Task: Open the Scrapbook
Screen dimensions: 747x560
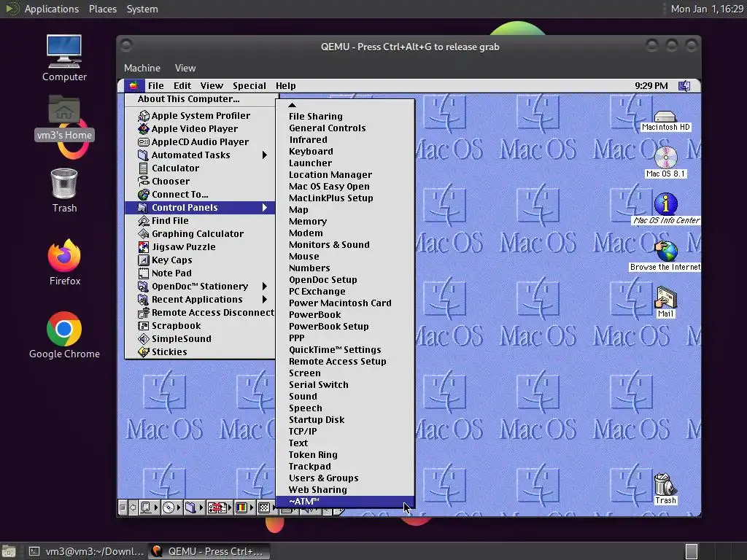Action: pyautogui.click(x=200, y=326)
